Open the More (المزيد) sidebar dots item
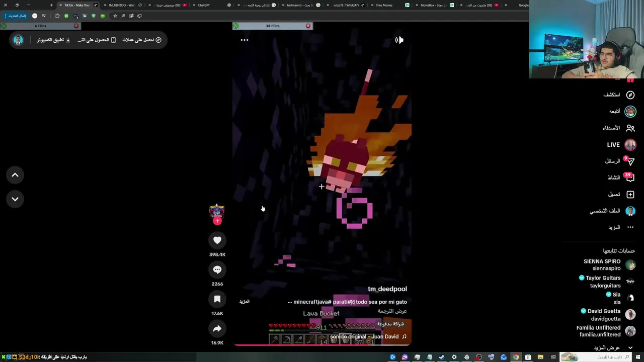 [x=621, y=227]
